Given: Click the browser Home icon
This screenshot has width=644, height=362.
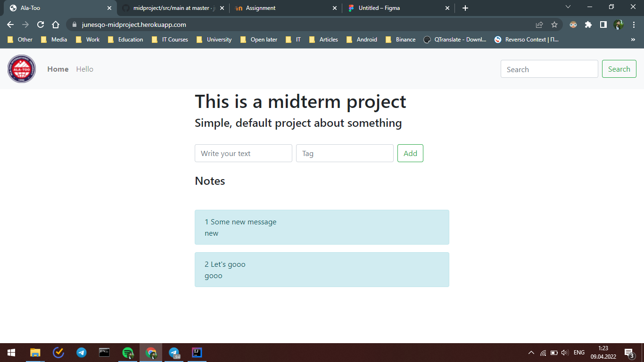Looking at the screenshot, I should [x=56, y=25].
